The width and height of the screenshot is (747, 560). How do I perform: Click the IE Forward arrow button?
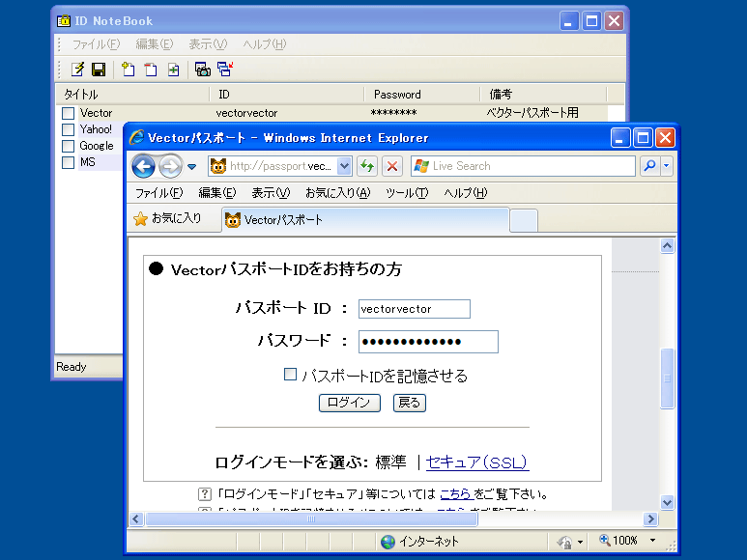[170, 166]
